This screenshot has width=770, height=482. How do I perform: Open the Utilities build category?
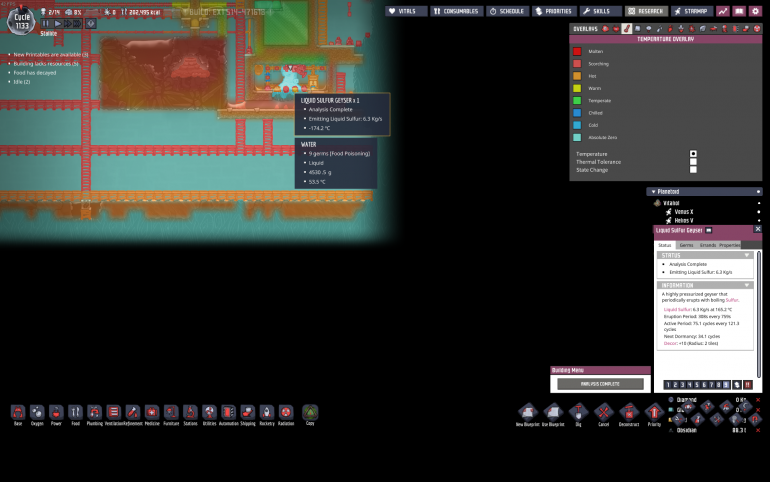(210, 413)
